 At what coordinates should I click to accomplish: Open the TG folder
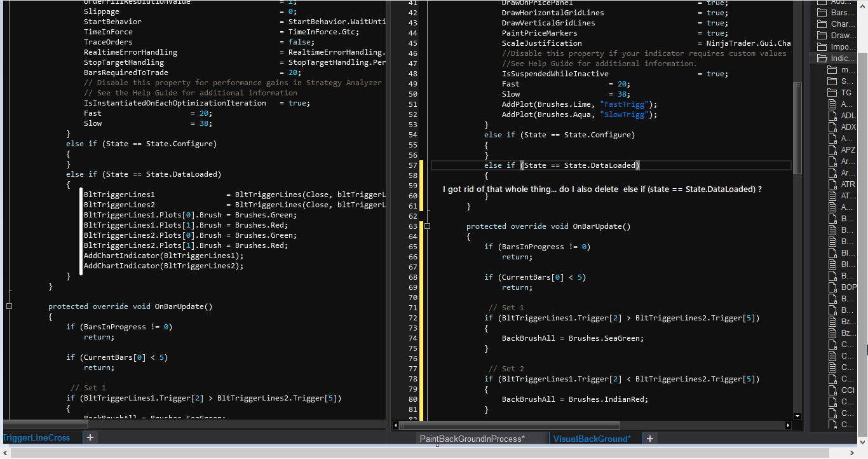click(x=846, y=93)
